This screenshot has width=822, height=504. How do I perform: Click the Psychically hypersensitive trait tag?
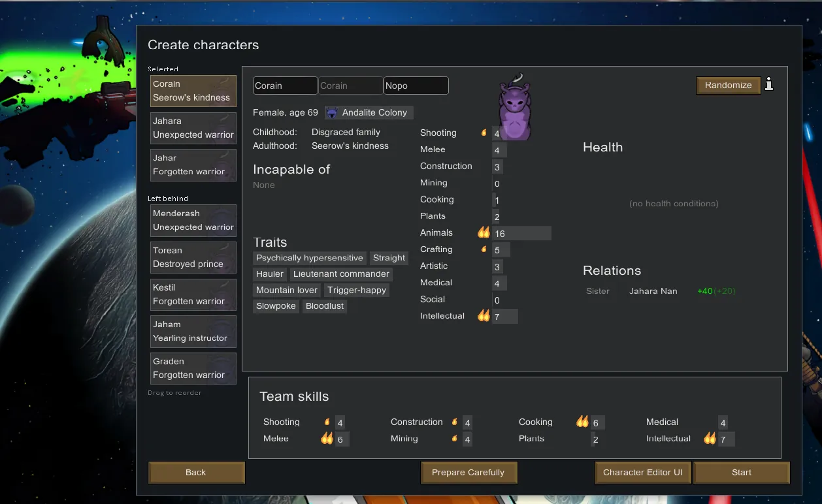pos(310,258)
